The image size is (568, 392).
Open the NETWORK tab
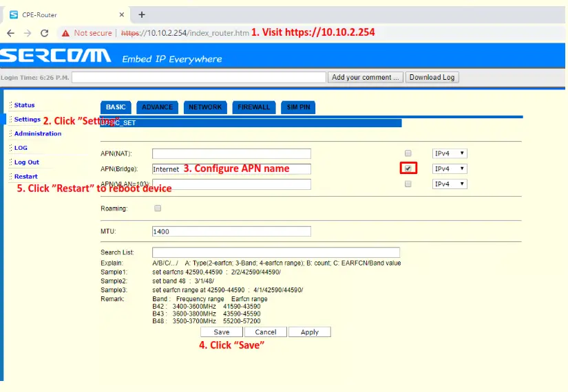click(205, 107)
